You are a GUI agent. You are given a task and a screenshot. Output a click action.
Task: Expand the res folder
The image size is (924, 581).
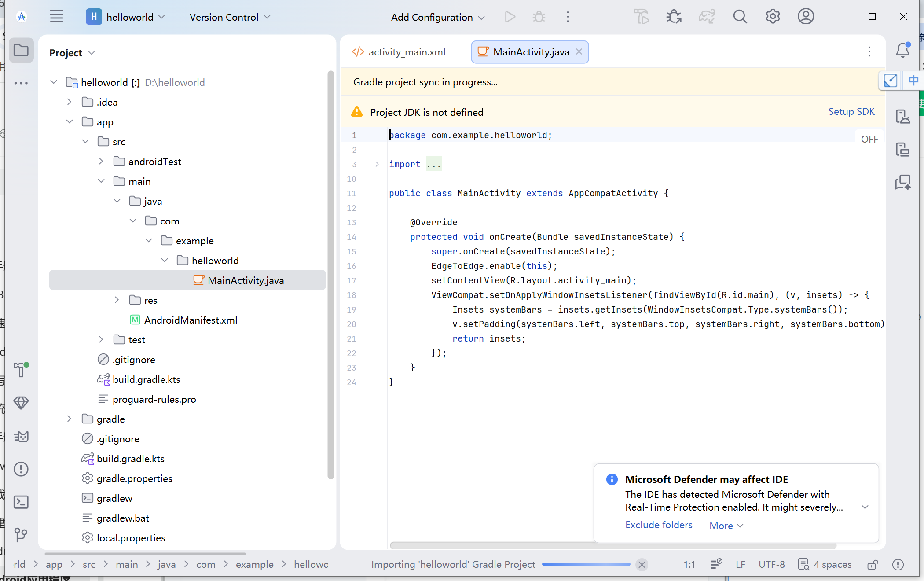(x=117, y=300)
